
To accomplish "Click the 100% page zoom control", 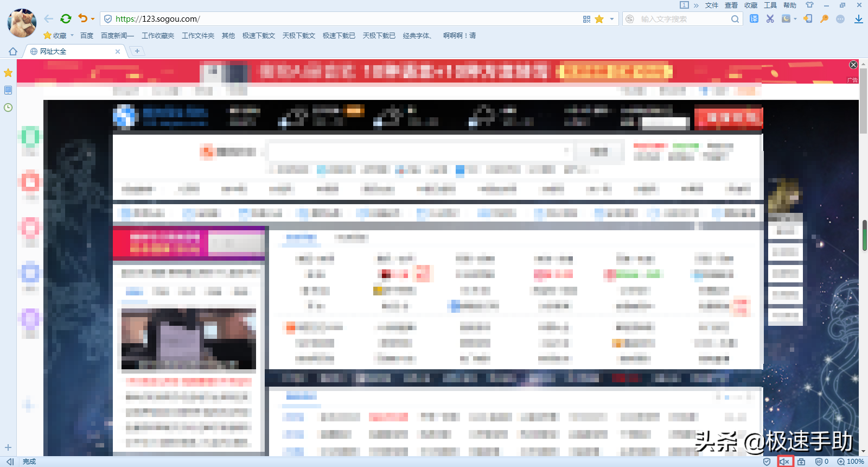I will click(851, 462).
